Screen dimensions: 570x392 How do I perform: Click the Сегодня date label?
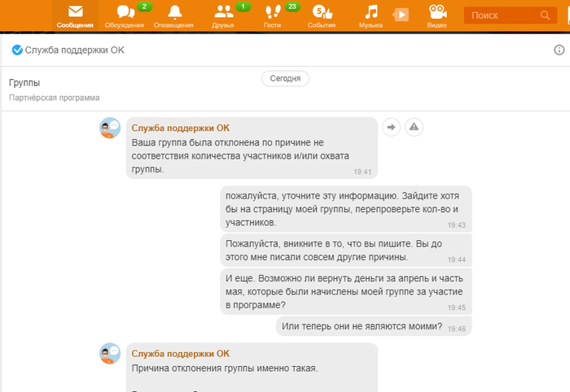[x=285, y=79]
